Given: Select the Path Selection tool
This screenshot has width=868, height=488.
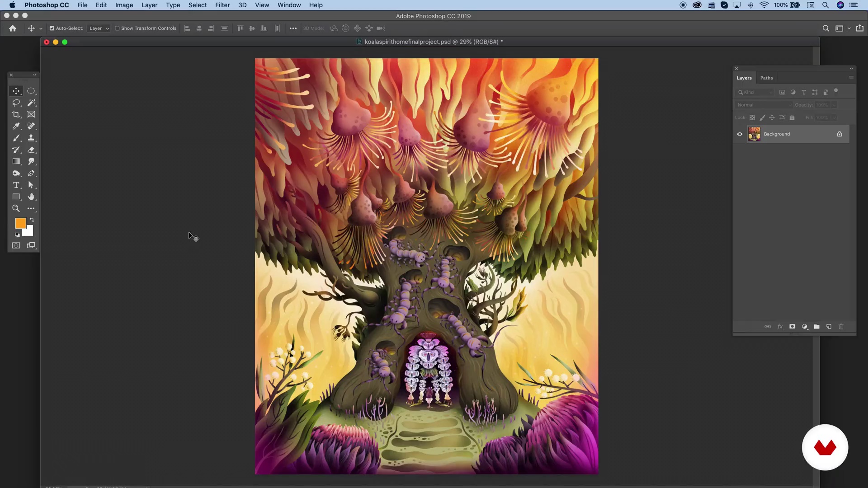Looking at the screenshot, I should tap(31, 185).
